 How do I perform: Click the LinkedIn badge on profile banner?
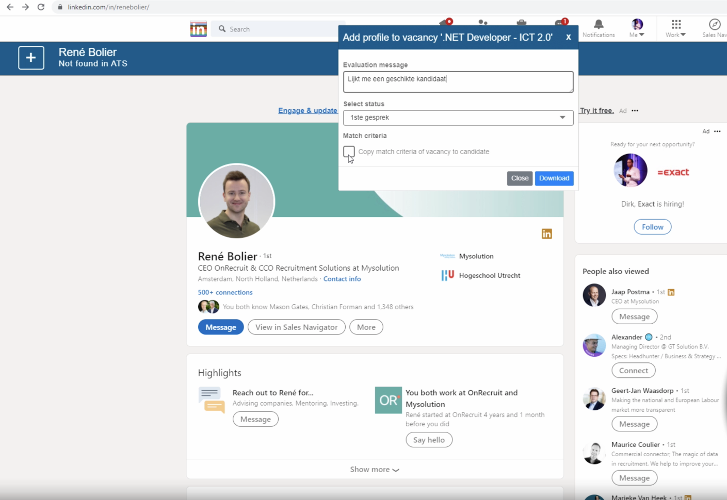[546, 233]
